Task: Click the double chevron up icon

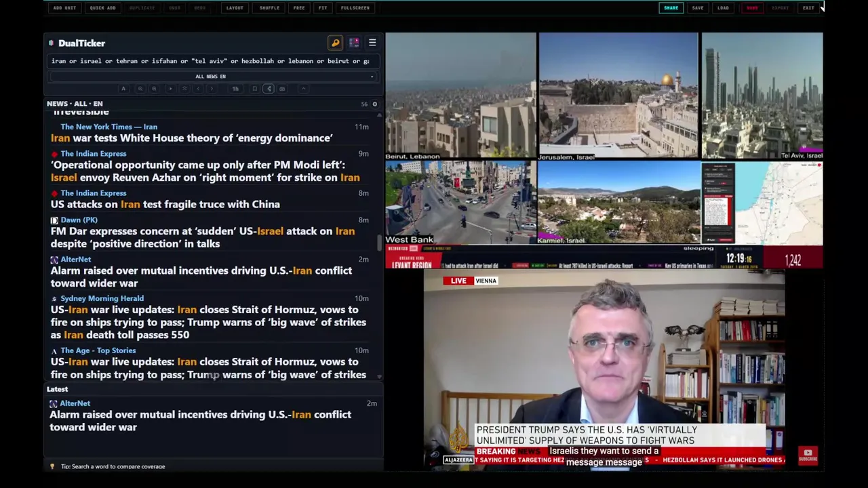Action: (184, 89)
